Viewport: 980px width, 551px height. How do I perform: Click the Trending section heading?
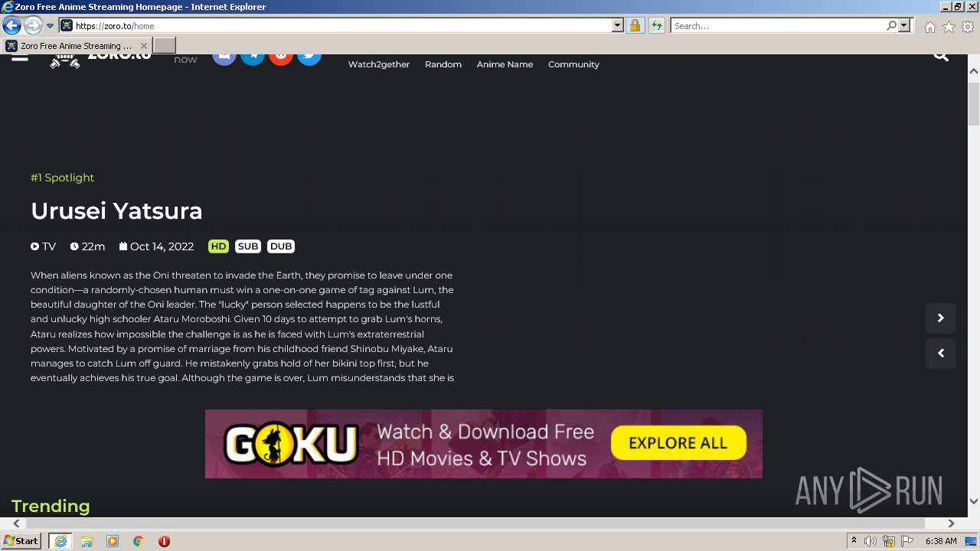click(51, 506)
